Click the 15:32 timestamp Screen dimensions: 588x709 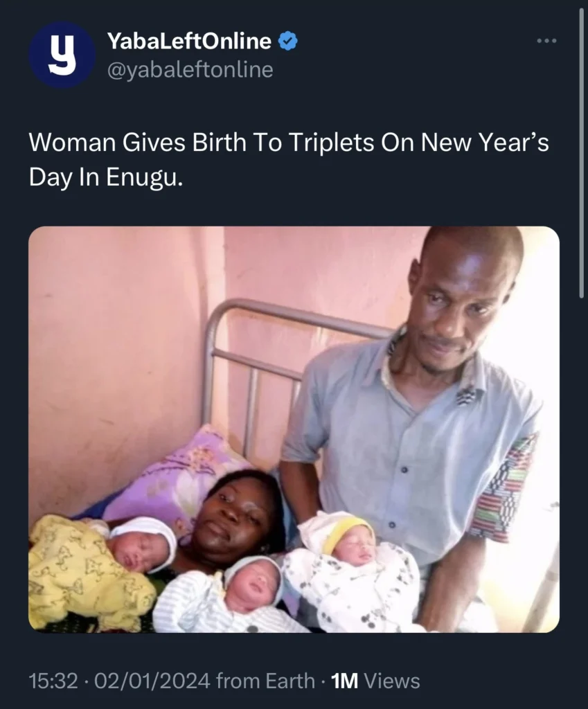53,681
